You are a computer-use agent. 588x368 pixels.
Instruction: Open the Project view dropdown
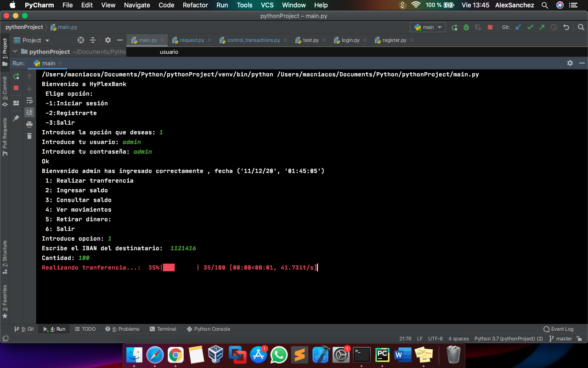[x=32, y=40]
